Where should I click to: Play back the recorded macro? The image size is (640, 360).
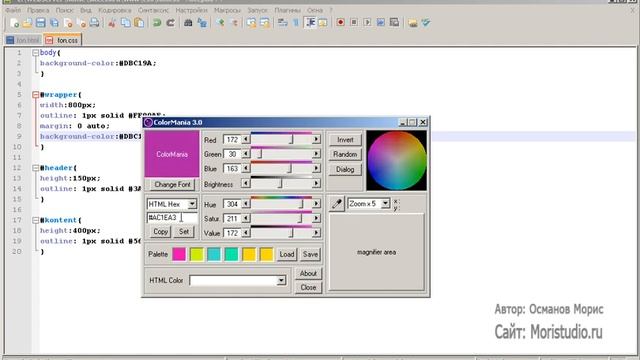point(367,23)
